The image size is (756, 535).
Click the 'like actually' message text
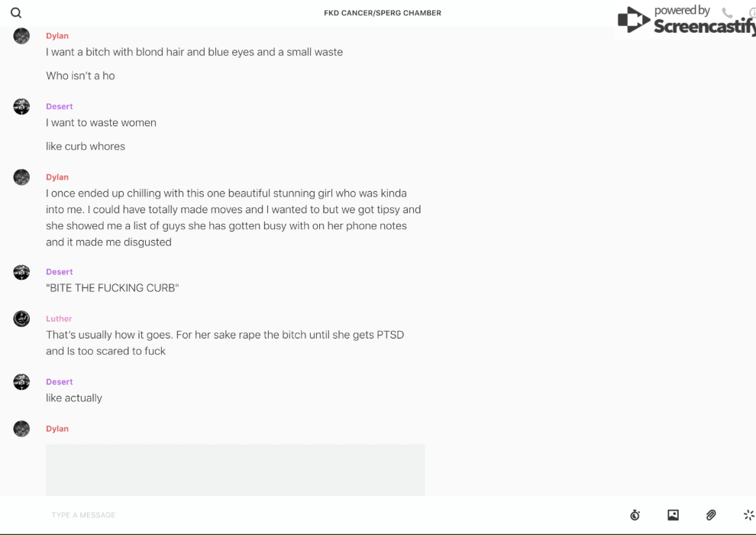coord(74,398)
